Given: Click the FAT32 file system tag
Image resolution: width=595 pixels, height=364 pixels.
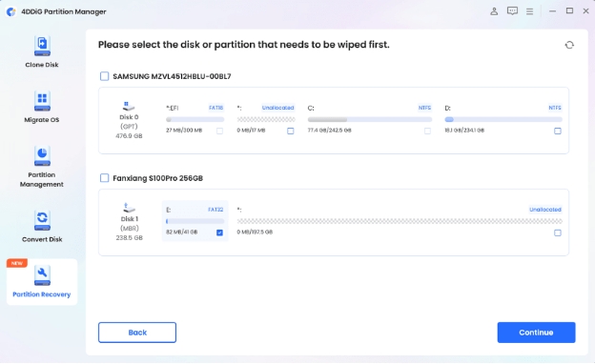Looking at the screenshot, I should coord(215,210).
